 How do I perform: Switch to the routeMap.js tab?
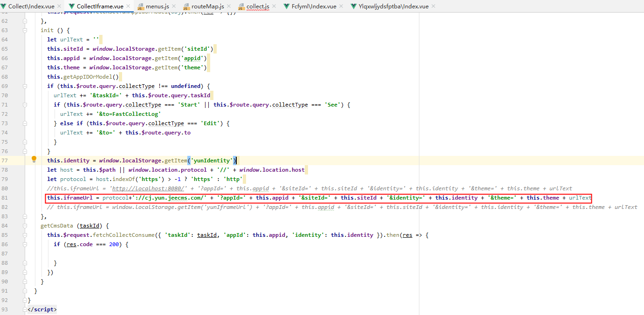207,7
